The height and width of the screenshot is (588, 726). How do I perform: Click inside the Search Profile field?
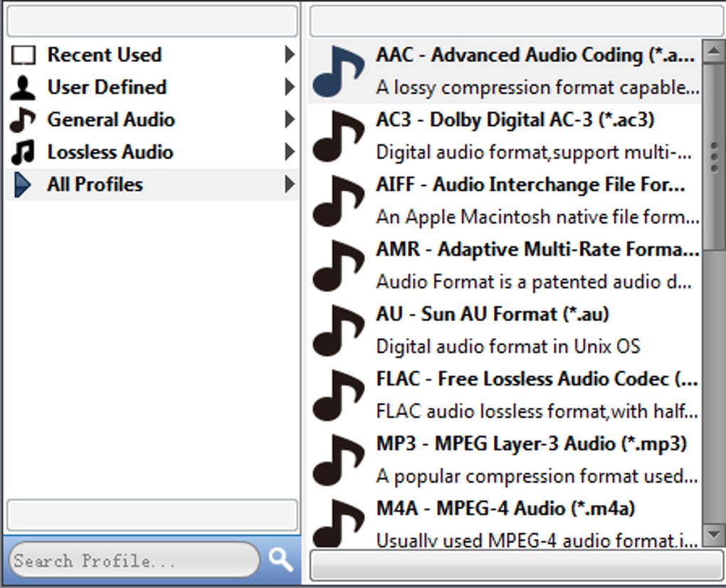pyautogui.click(x=135, y=560)
